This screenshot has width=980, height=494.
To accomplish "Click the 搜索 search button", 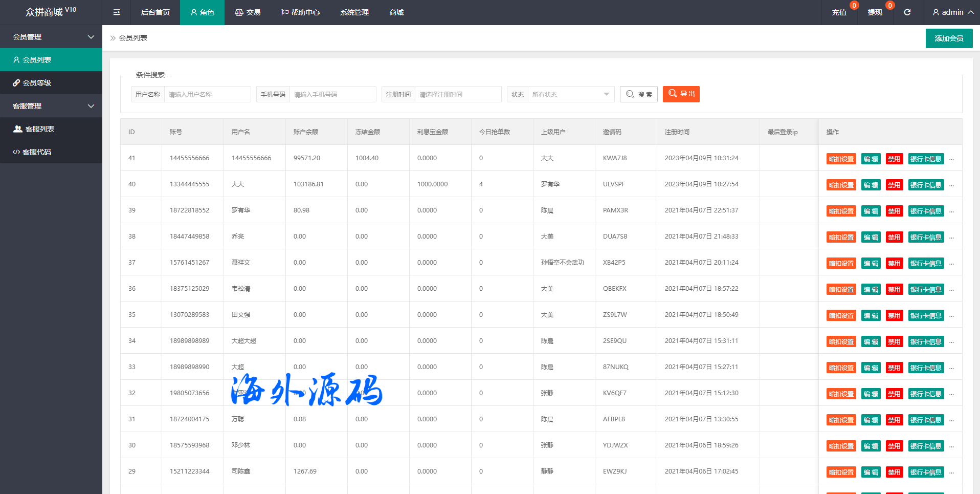I will coord(638,94).
